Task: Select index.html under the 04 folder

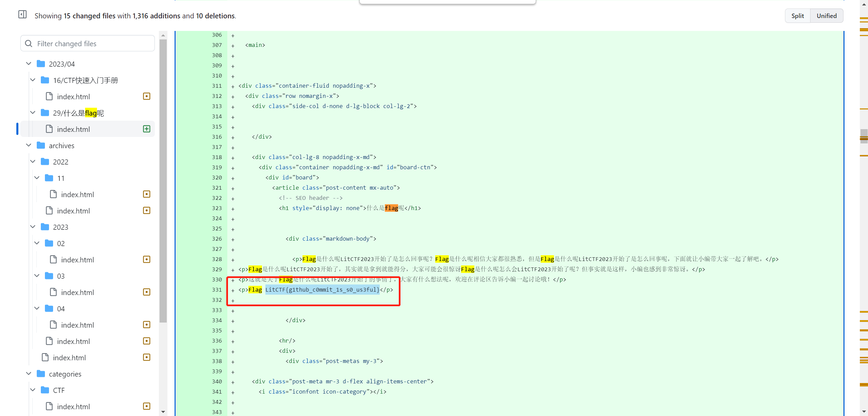Action: pos(78,325)
